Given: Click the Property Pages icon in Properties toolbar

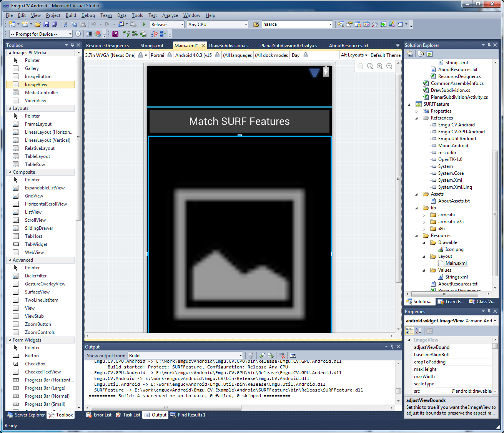Looking at the screenshot, I should click(x=429, y=330).
